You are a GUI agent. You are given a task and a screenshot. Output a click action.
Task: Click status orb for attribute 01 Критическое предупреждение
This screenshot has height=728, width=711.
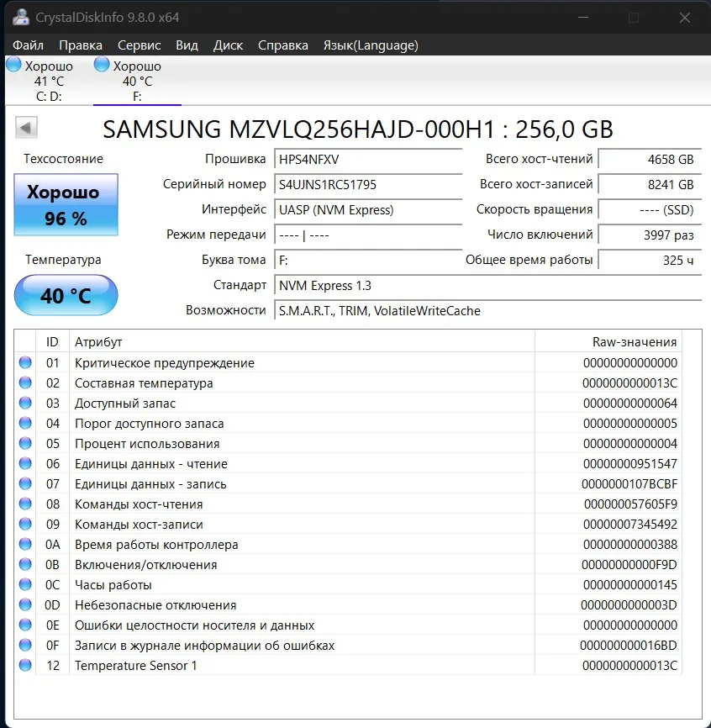click(x=25, y=362)
